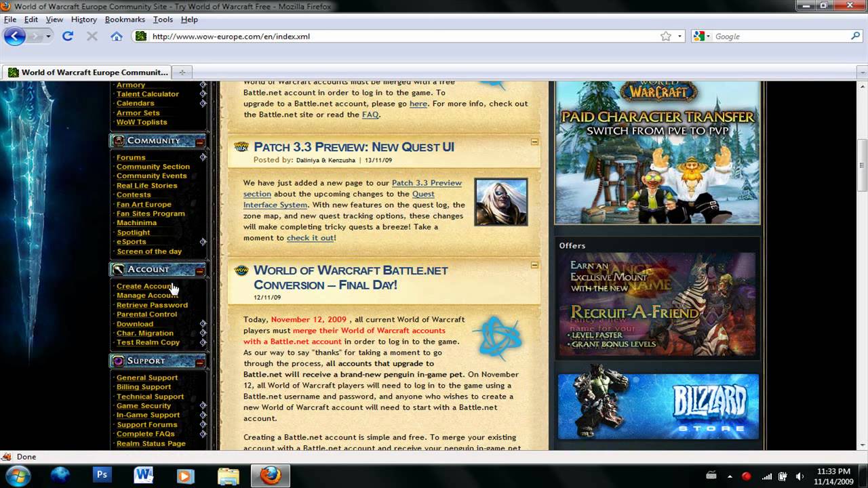The image size is (868, 488).
Task: Click the Stop loading X icon
Action: 92,36
